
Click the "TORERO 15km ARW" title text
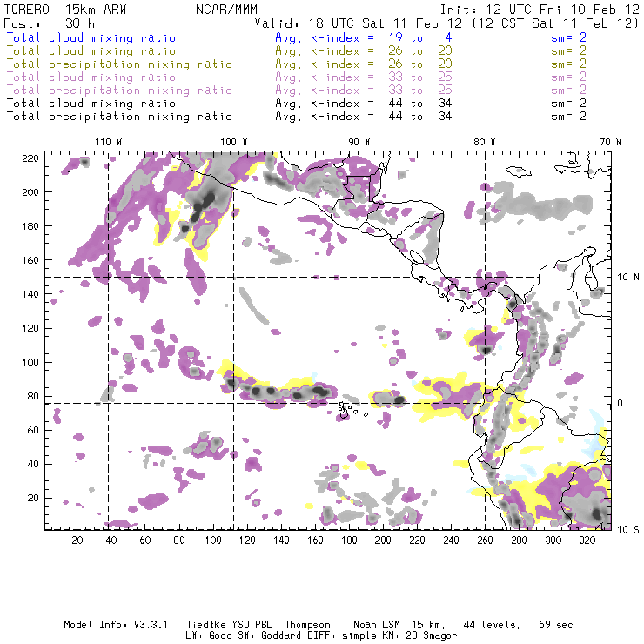tap(65, 10)
